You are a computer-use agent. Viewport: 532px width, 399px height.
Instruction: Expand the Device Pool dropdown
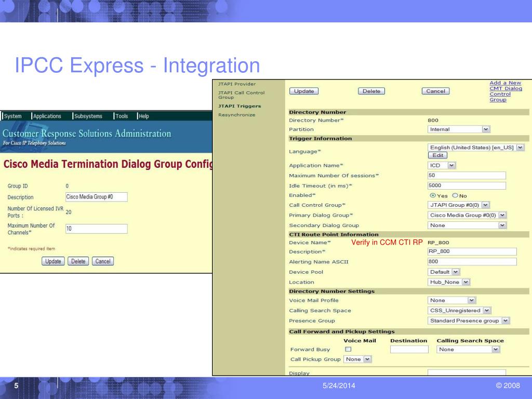click(444, 272)
